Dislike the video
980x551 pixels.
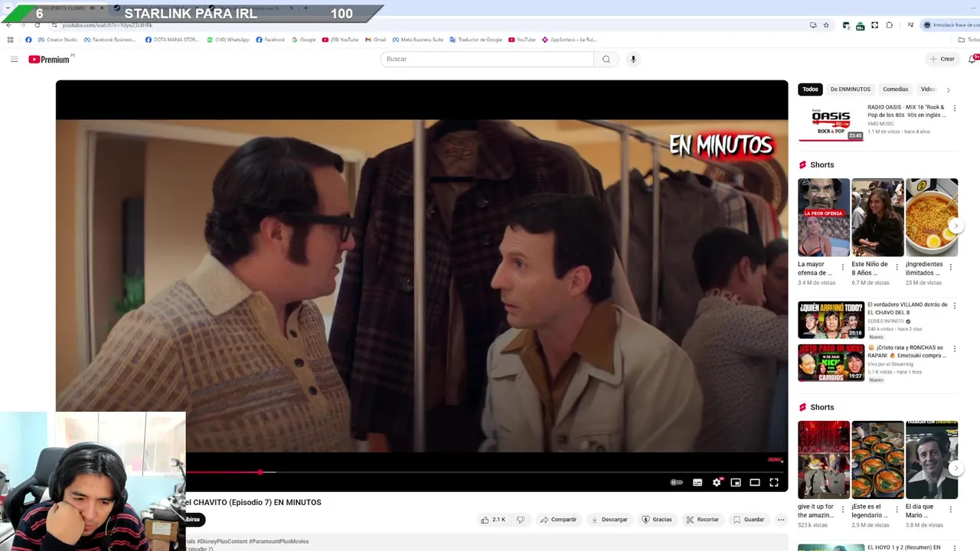[521, 520]
